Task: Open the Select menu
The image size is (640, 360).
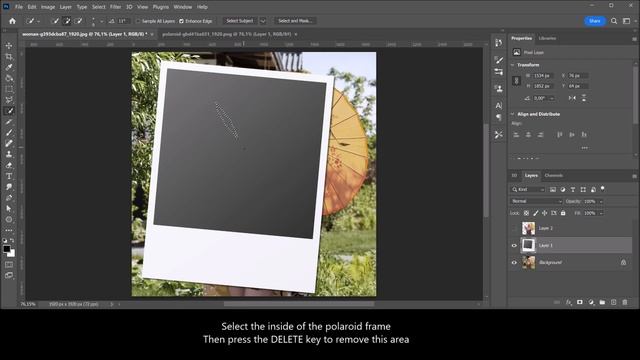Action: tap(98, 7)
